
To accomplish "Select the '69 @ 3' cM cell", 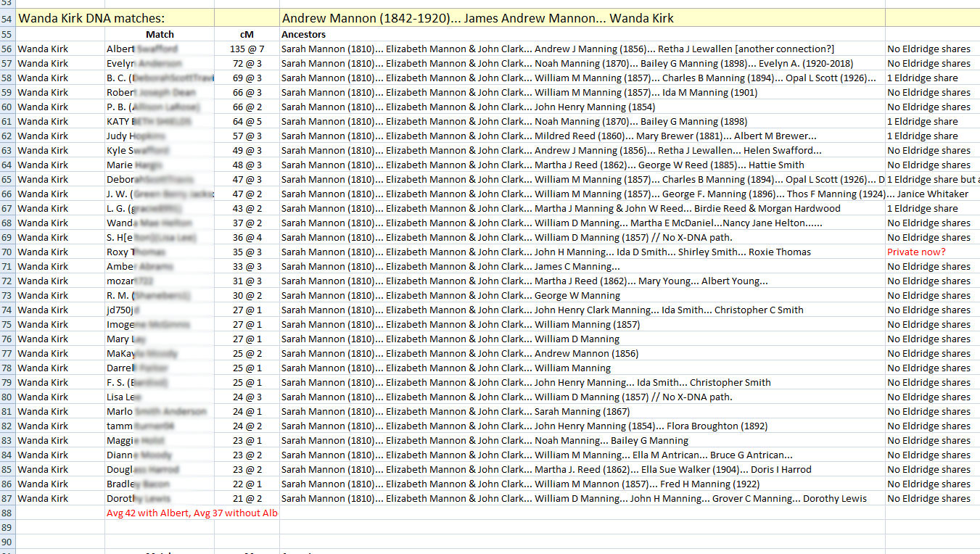I will pos(247,78).
